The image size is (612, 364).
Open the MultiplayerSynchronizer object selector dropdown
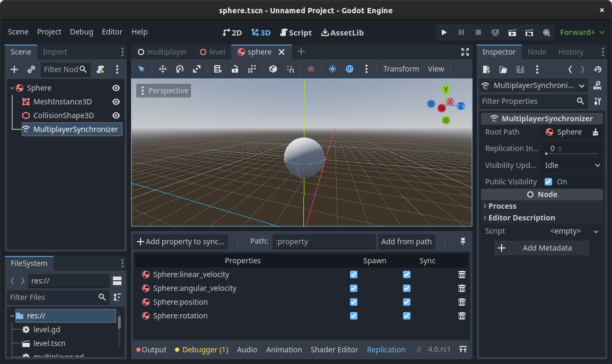[x=534, y=85]
